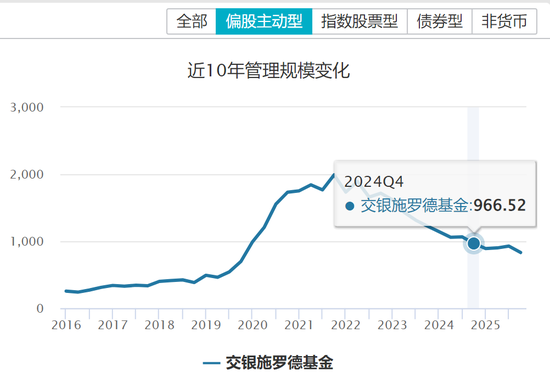Viewport: 550px width, 377px height.
Task: Open the 指数股票型 tab
Action: [360, 21]
